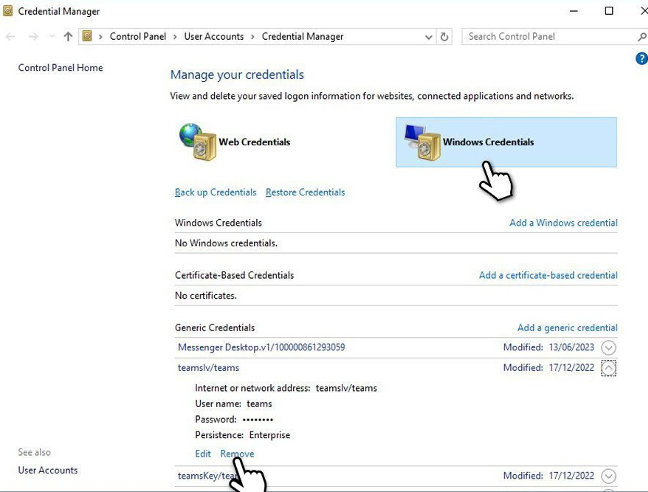
Task: Expand the Messenger Desktop credential chevron
Action: pyautogui.click(x=608, y=347)
